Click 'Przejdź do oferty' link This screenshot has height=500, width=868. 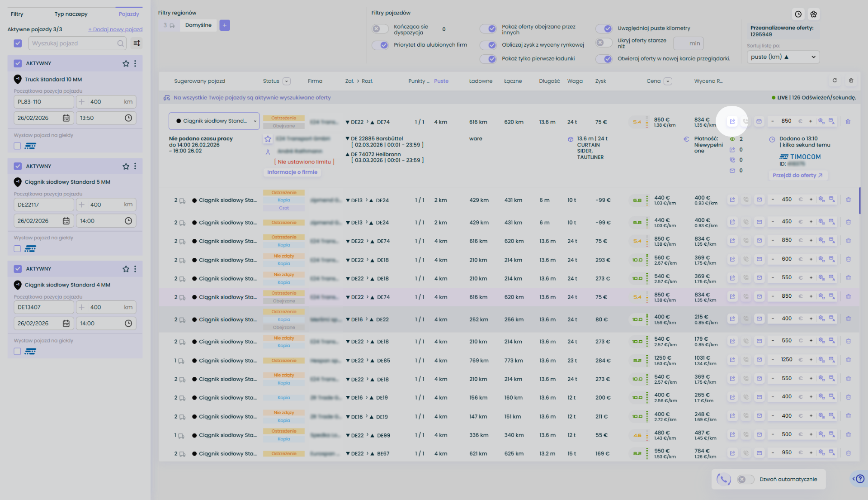[797, 176]
